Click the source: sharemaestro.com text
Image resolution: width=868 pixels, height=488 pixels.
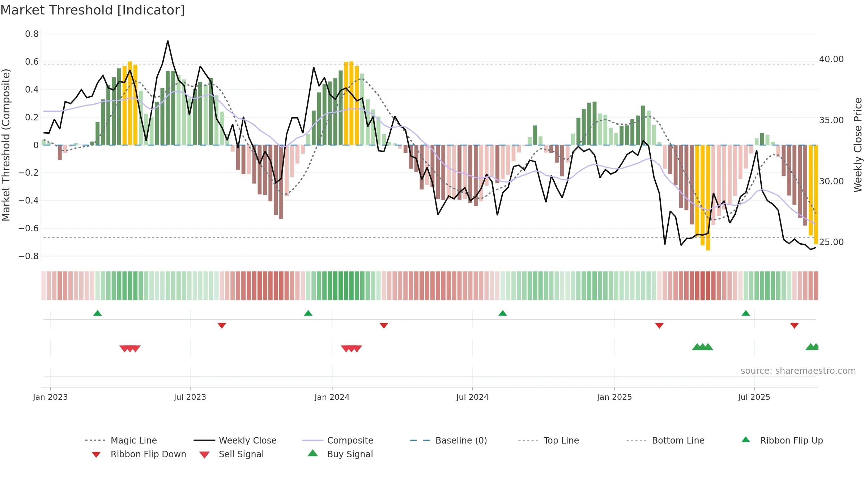pyautogui.click(x=798, y=371)
